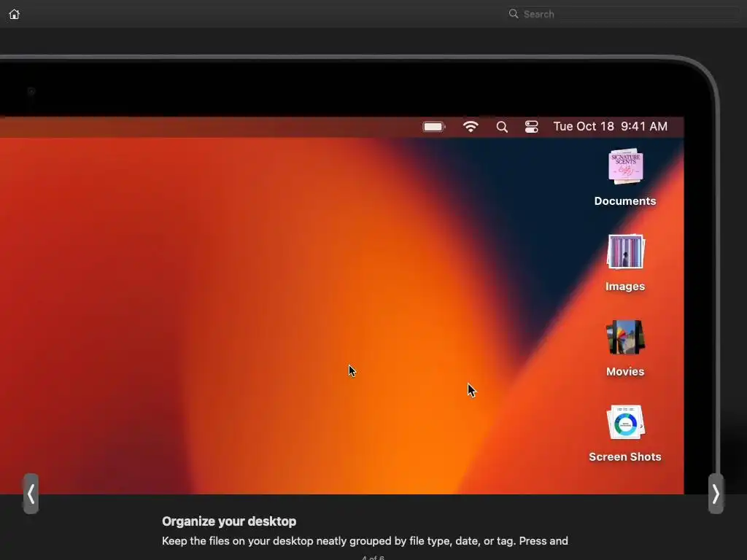Open the Images stack icon
This screenshot has height=560, width=747.
pyautogui.click(x=625, y=252)
